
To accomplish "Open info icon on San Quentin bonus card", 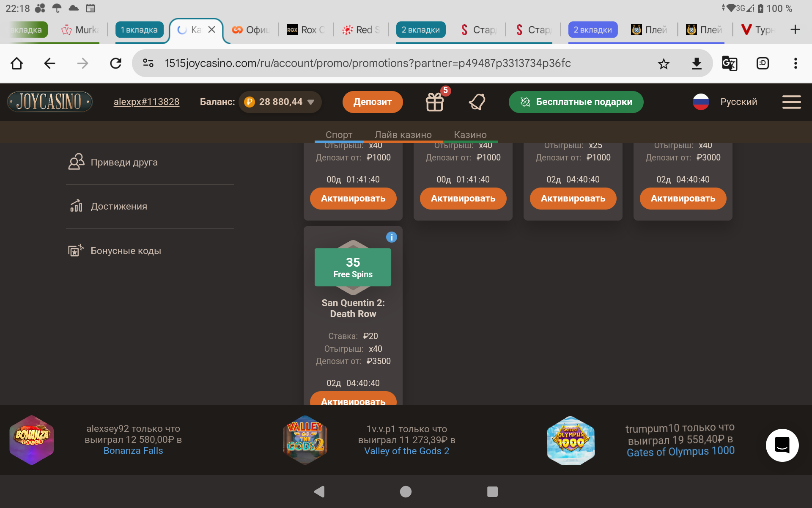I will coord(392,237).
